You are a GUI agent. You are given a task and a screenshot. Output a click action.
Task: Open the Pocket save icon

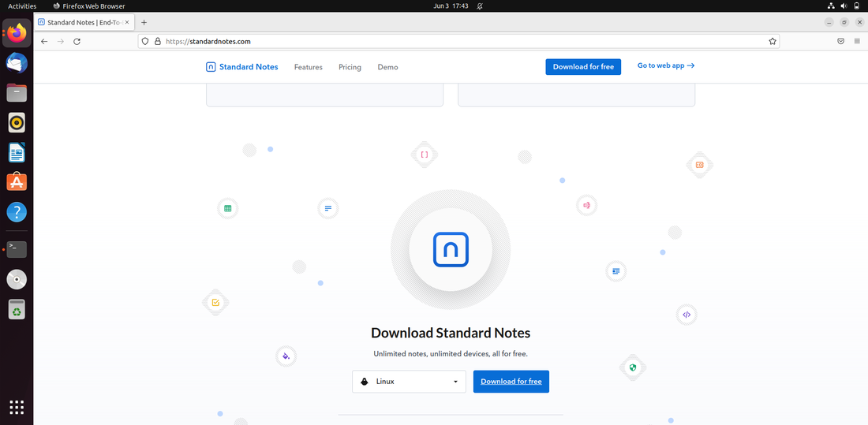click(840, 42)
